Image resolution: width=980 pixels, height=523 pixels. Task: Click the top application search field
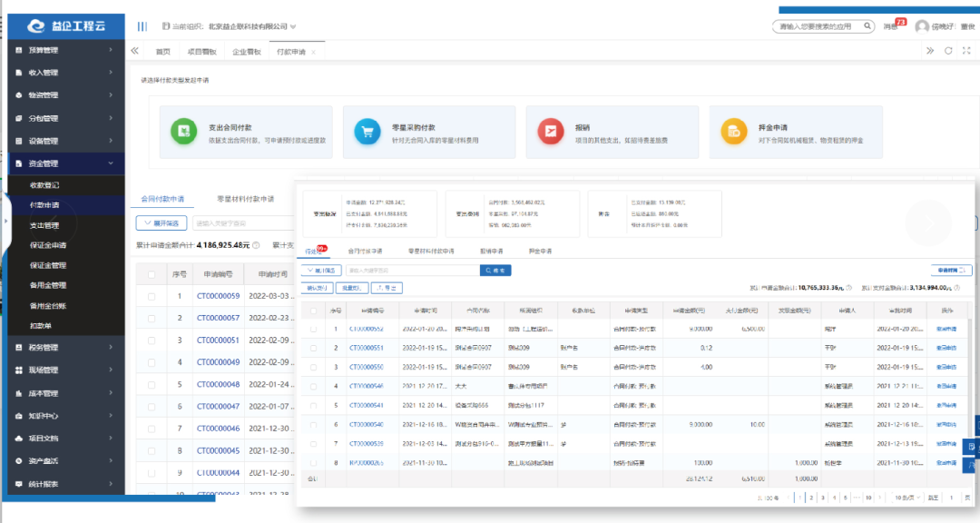click(819, 26)
